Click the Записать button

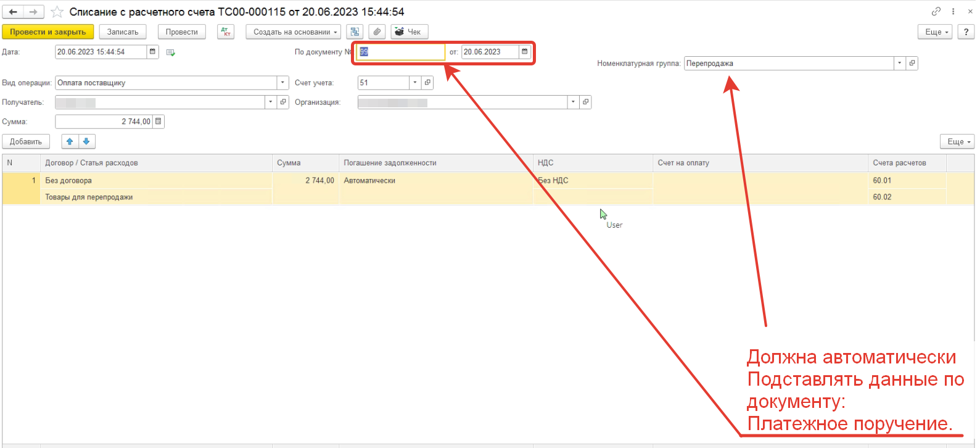[123, 31]
